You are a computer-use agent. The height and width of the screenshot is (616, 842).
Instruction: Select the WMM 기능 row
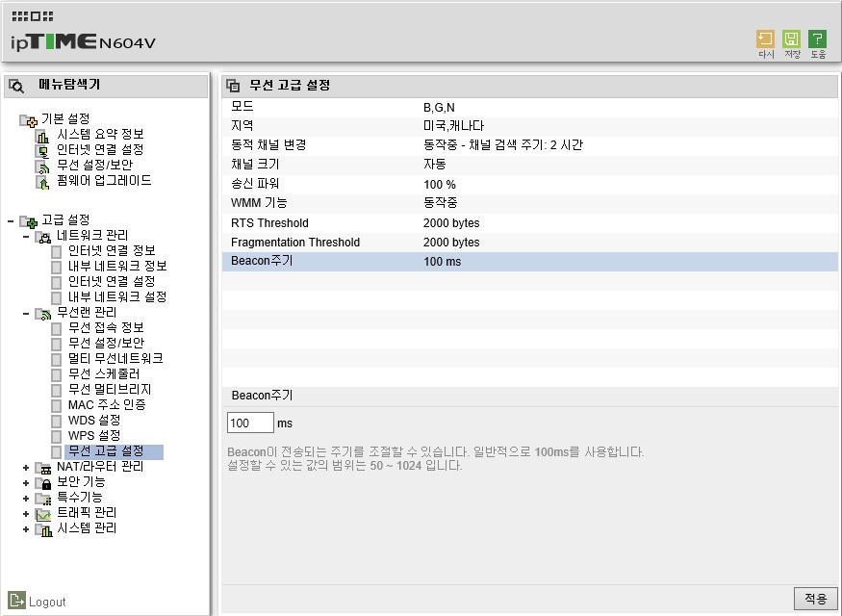(x=529, y=204)
